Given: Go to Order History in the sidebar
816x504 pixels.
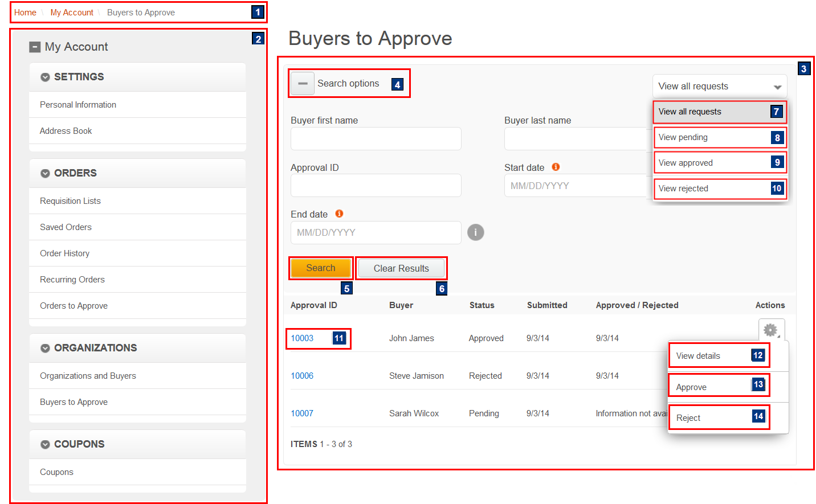Looking at the screenshot, I should 64,253.
